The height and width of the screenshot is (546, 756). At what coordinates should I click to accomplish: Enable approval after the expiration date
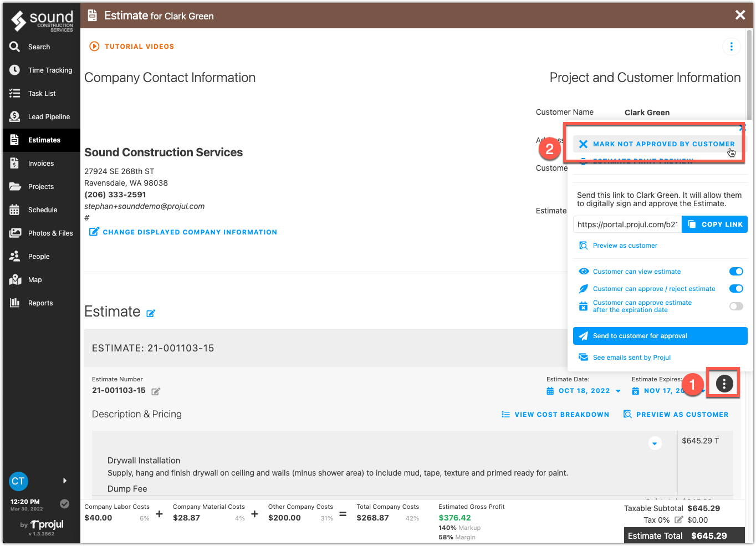click(x=736, y=306)
